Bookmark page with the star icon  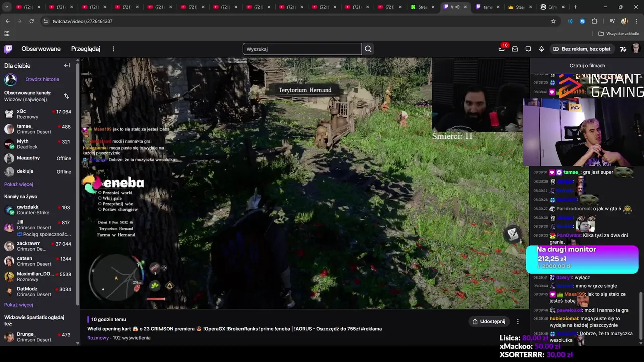click(x=553, y=21)
